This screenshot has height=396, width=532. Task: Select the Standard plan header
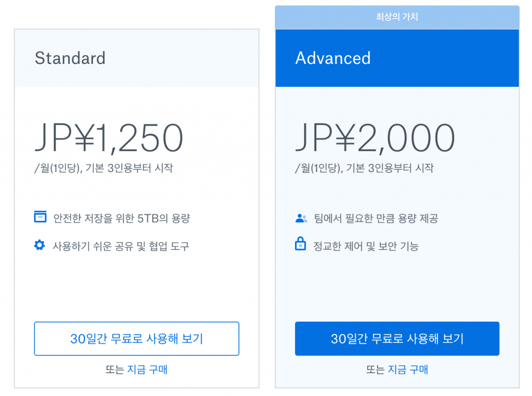point(137,58)
